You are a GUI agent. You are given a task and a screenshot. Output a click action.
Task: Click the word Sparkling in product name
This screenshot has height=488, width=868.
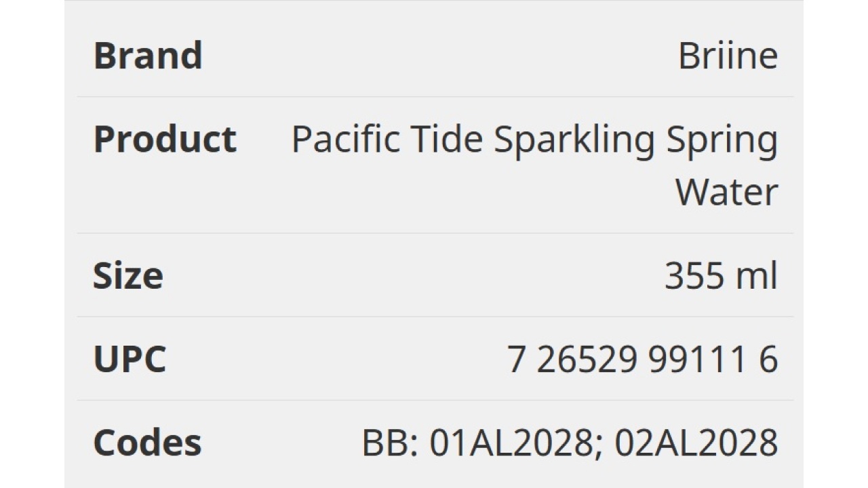(x=574, y=140)
